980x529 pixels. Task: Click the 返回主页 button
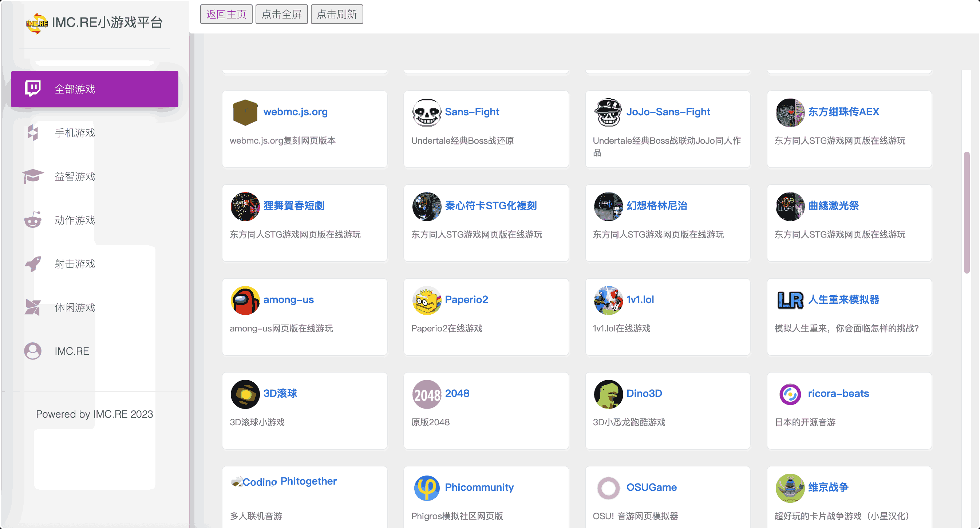(226, 14)
